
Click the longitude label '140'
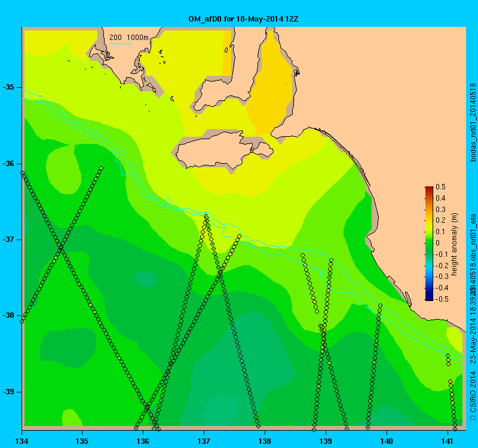pos(387,441)
